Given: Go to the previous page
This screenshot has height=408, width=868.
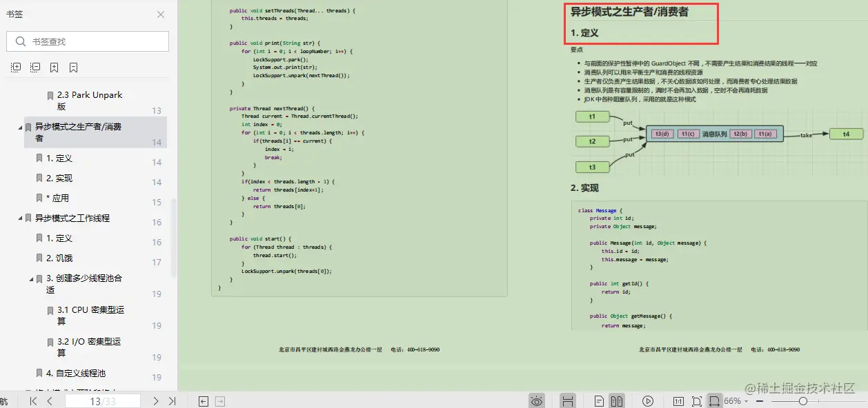Looking at the screenshot, I should click(50, 401).
